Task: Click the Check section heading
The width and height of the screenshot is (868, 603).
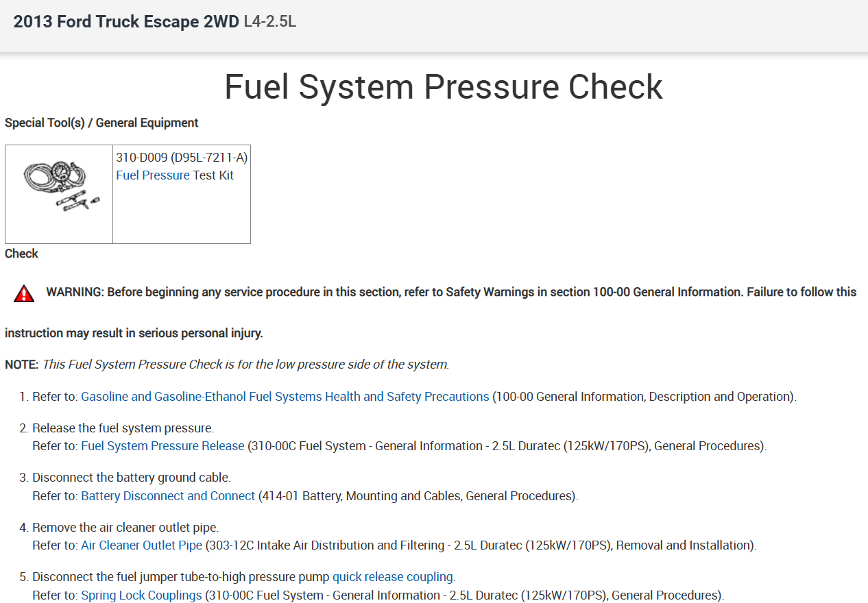Action: (x=21, y=254)
